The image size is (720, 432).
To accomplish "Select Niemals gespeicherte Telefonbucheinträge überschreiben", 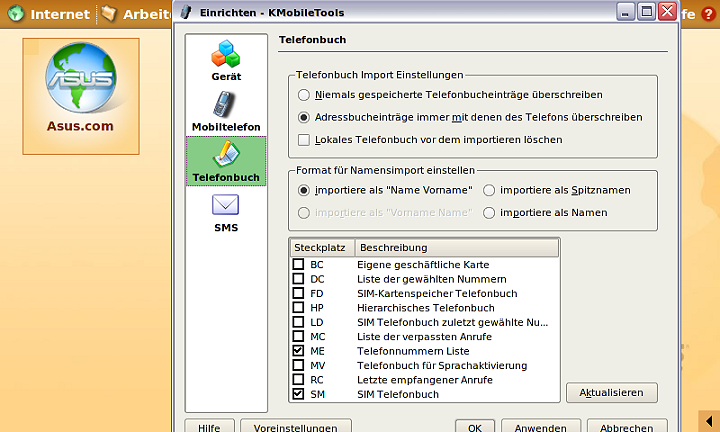I will pyautogui.click(x=304, y=95).
